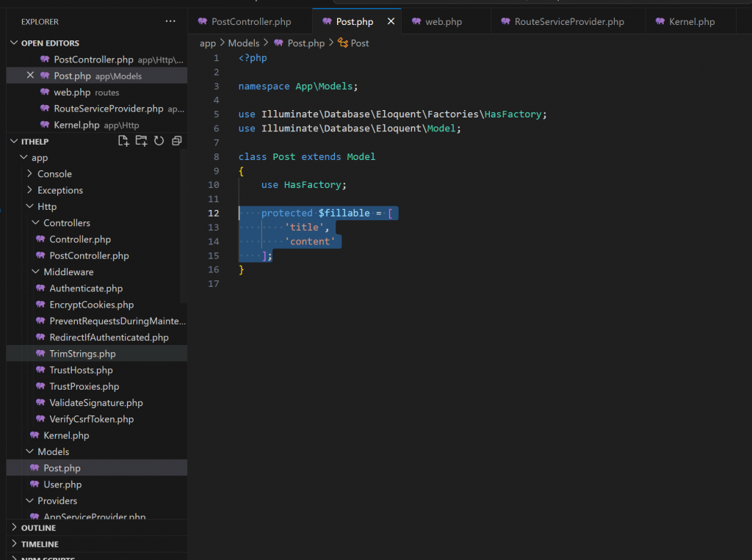
Task: Click Model in class Post extends line
Action: [x=361, y=157]
